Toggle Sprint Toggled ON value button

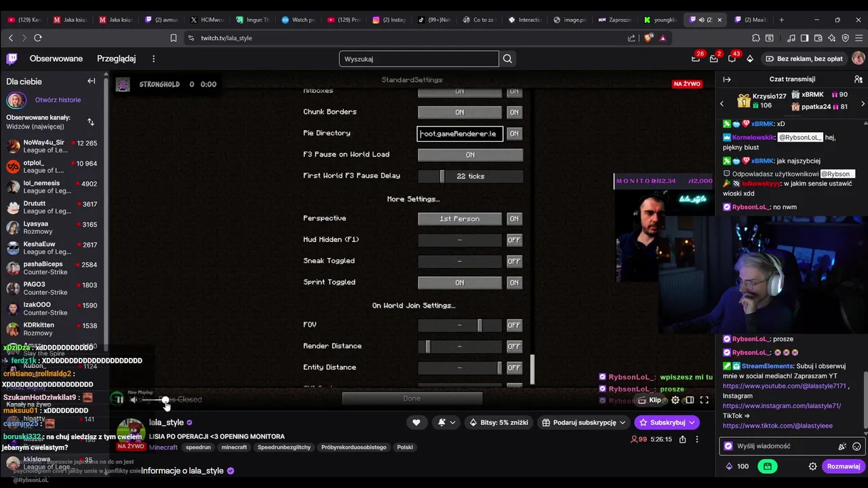click(460, 283)
